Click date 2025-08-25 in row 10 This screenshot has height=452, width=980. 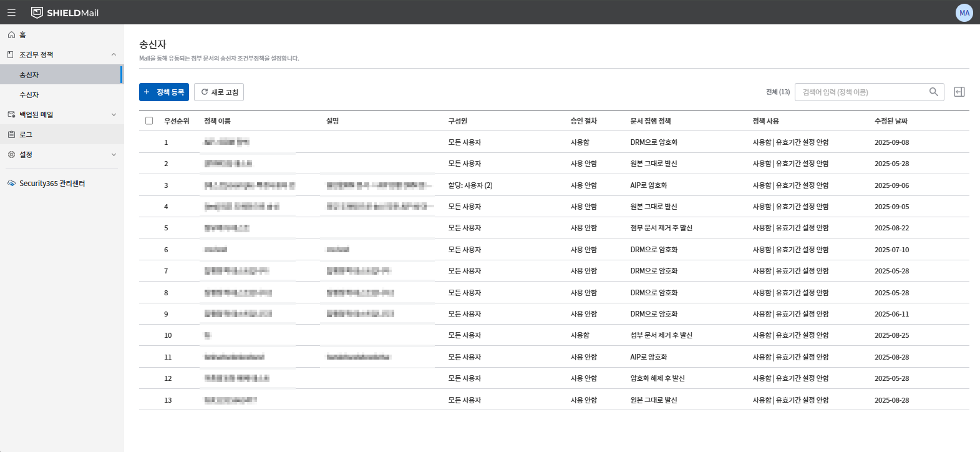892,335
